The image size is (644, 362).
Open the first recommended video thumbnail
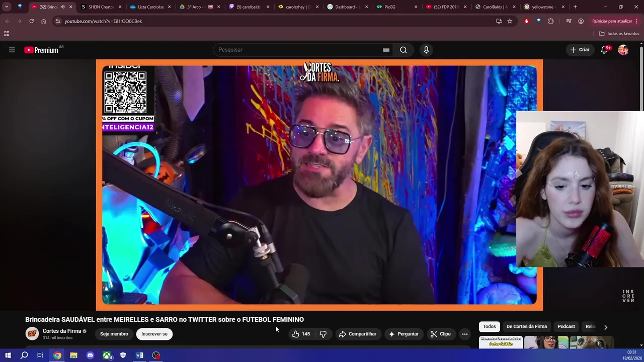501,342
